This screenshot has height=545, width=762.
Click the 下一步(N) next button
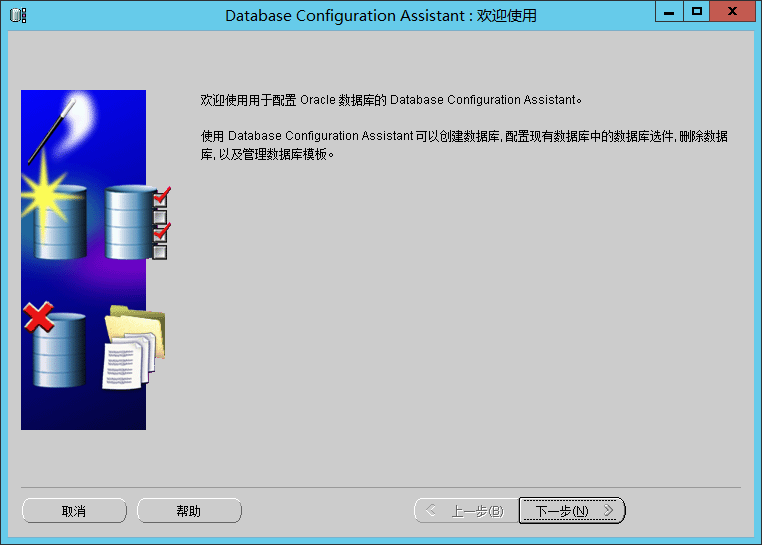pyautogui.click(x=572, y=510)
